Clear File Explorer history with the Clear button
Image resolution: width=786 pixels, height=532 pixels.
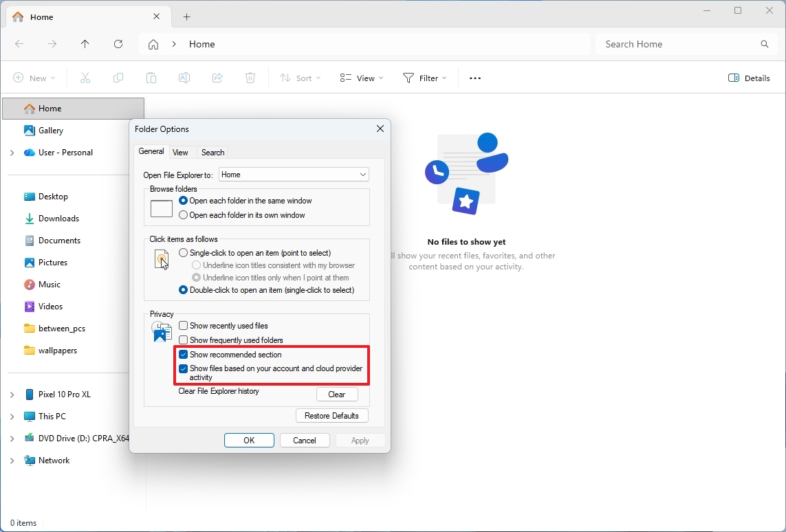[x=336, y=394]
